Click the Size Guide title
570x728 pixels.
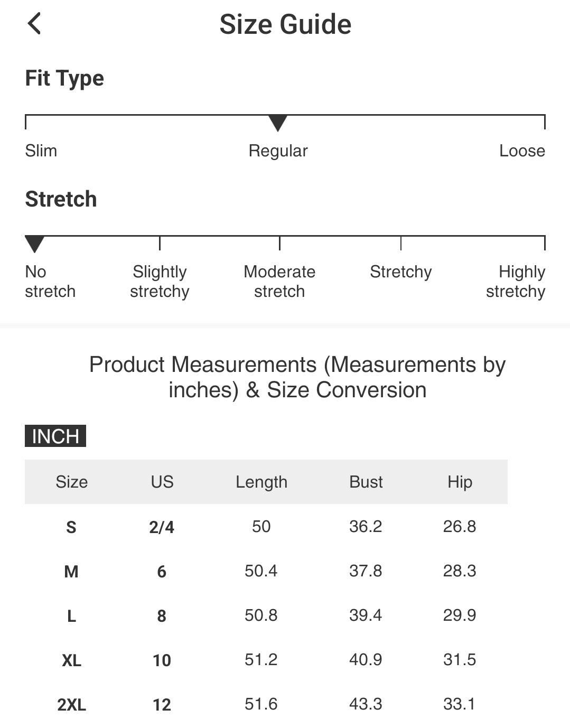285,24
